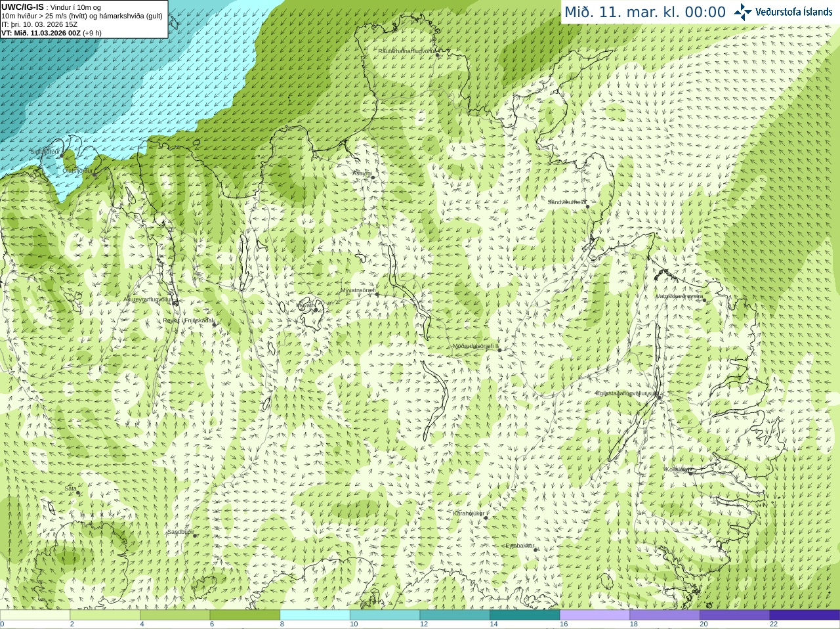The image size is (840, 629).
Task: Select the Raufarhafnarflugvöllur station label
Action: (x=407, y=51)
